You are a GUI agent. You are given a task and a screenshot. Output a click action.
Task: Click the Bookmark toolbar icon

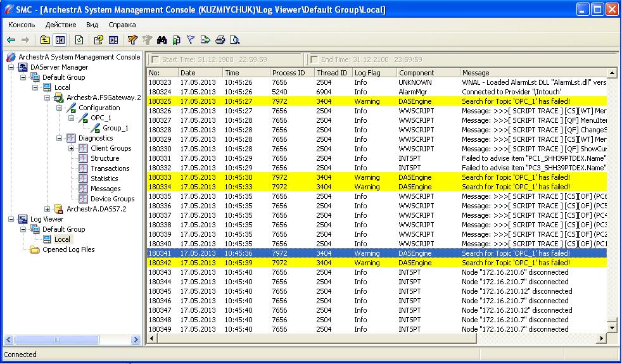pyautogui.click(x=176, y=40)
